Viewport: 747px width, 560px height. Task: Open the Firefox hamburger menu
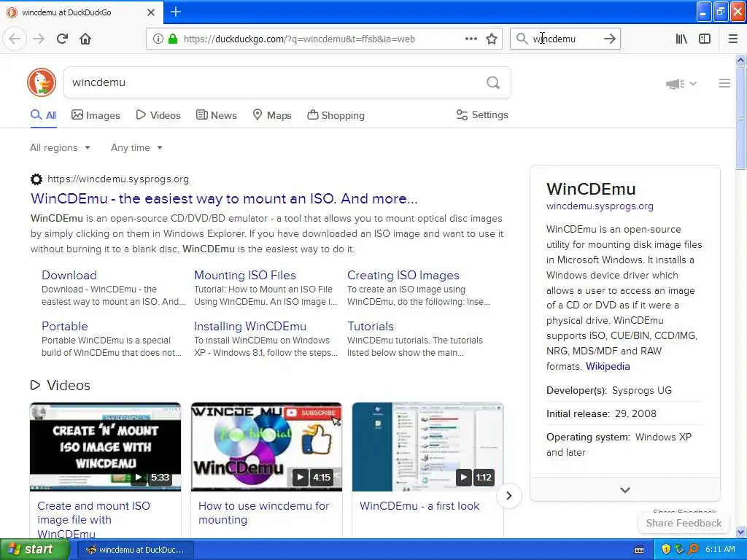tap(732, 39)
